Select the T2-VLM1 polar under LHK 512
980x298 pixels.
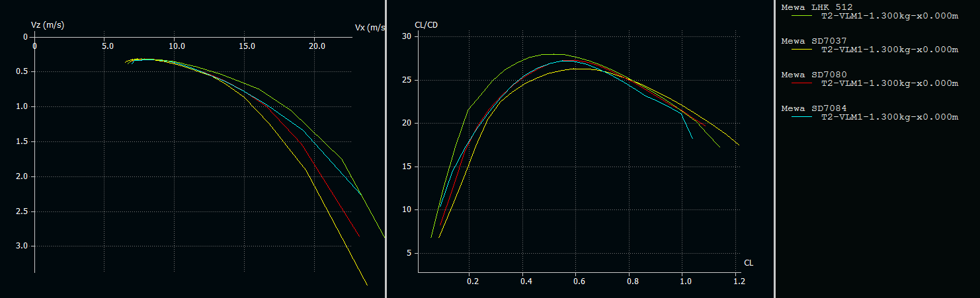click(x=889, y=16)
